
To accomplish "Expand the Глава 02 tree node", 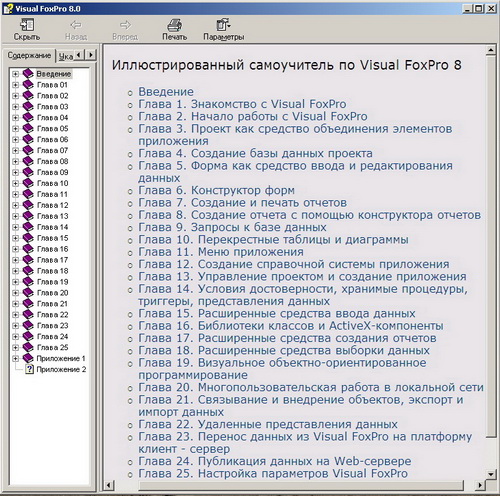I will (x=15, y=96).
